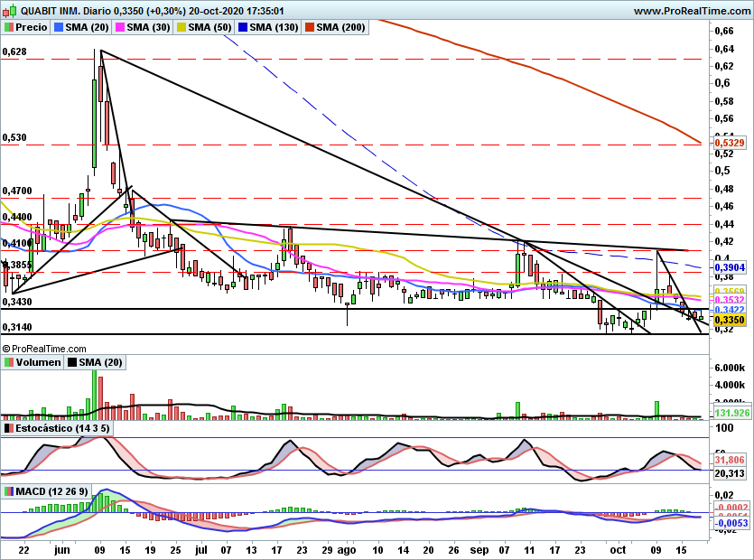Screen dimensions: 754x560
Task: Select the blue SMA (20) color square
Action: click(61, 28)
